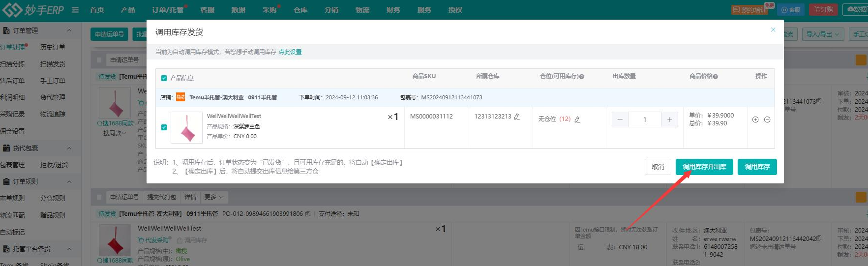
Task: Open 分仓规则 in the sidebar
Action: 53,198
